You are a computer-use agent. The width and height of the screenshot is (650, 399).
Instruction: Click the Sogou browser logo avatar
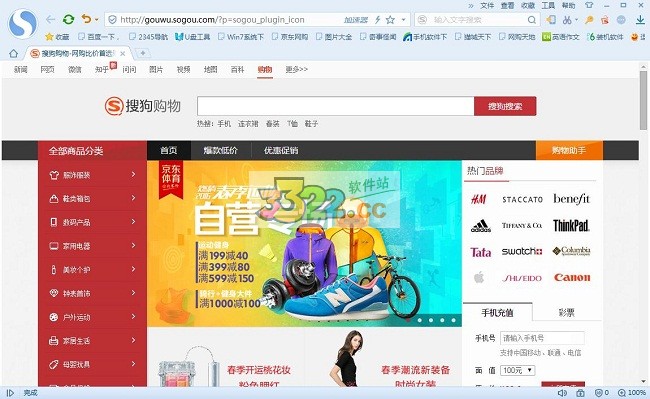click(x=22, y=24)
